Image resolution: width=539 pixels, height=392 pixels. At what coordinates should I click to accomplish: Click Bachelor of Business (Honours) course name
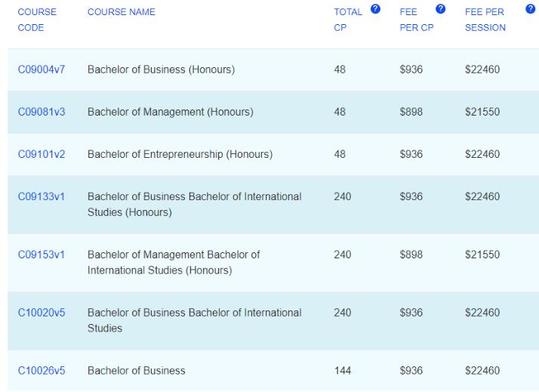(162, 69)
